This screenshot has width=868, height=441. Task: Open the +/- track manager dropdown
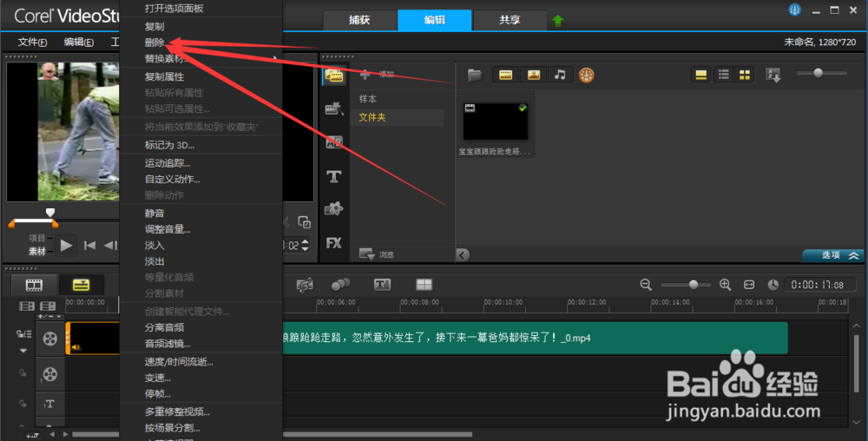tap(49, 317)
